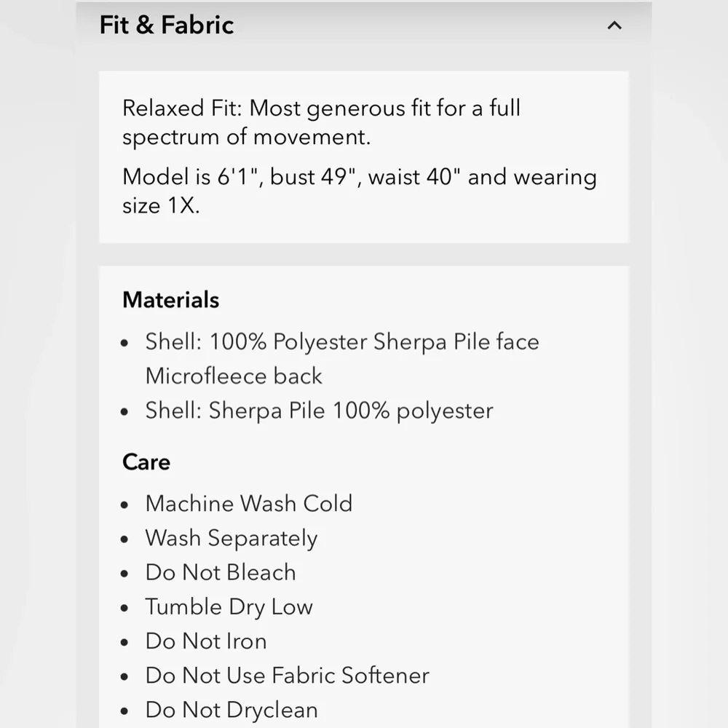
Task: Collapse the Fit & Fabric section chevron
Action: point(614,25)
